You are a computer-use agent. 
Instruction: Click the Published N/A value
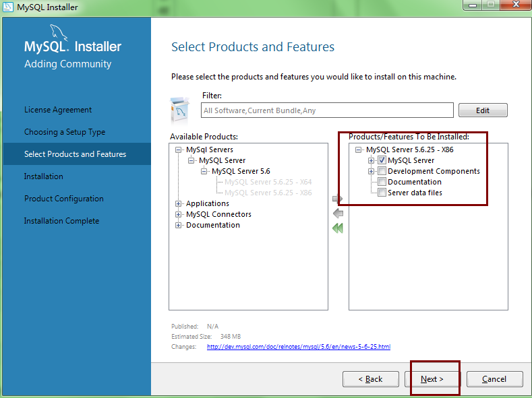point(212,326)
